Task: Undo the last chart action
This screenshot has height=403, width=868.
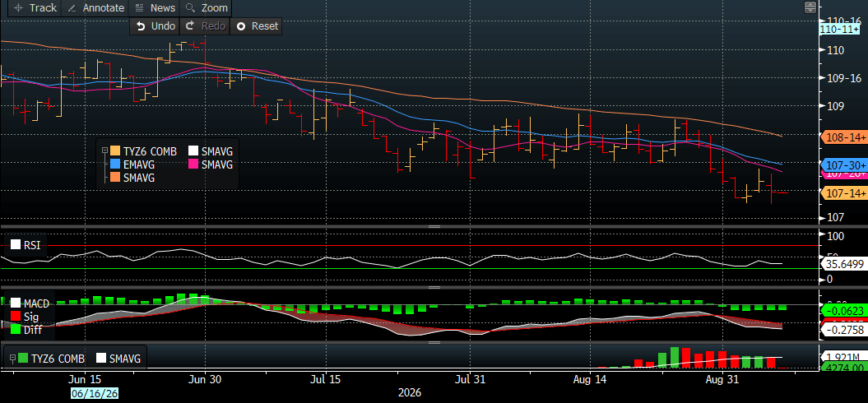Action: 155,26
